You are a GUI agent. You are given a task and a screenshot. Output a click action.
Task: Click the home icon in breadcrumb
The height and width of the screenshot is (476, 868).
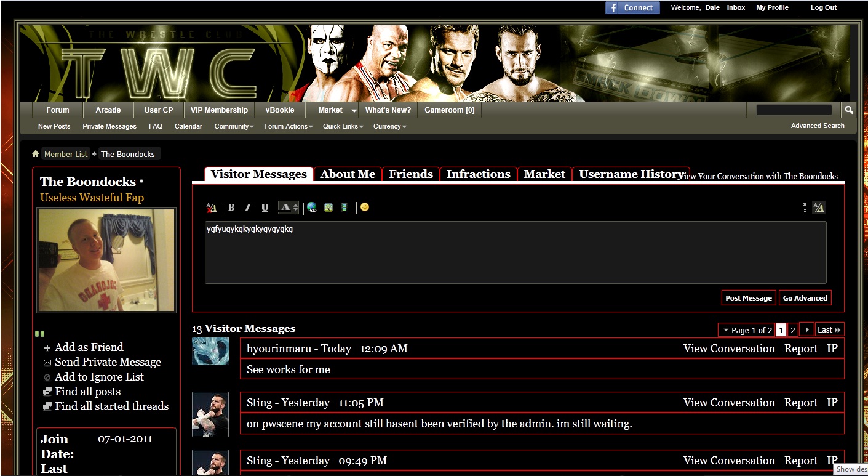(x=36, y=154)
